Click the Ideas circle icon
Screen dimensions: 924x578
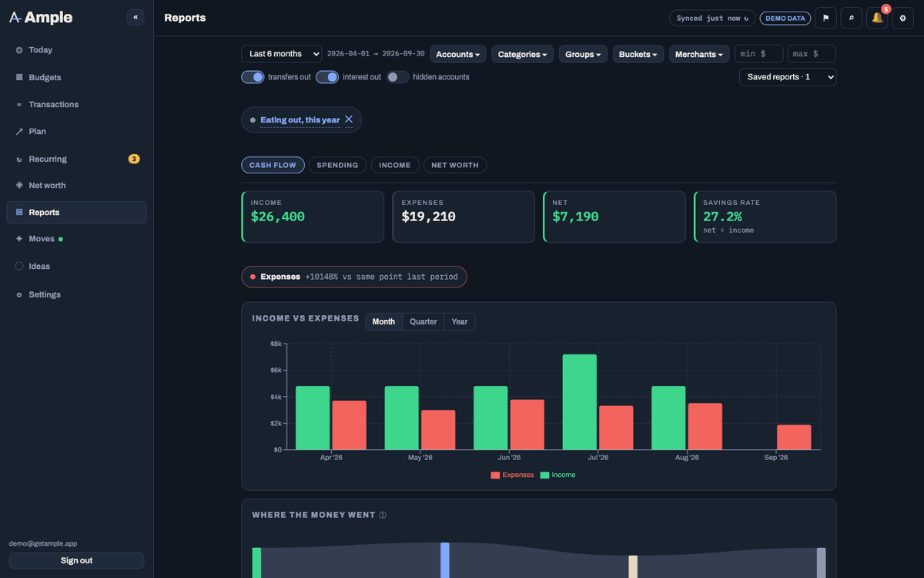click(19, 266)
